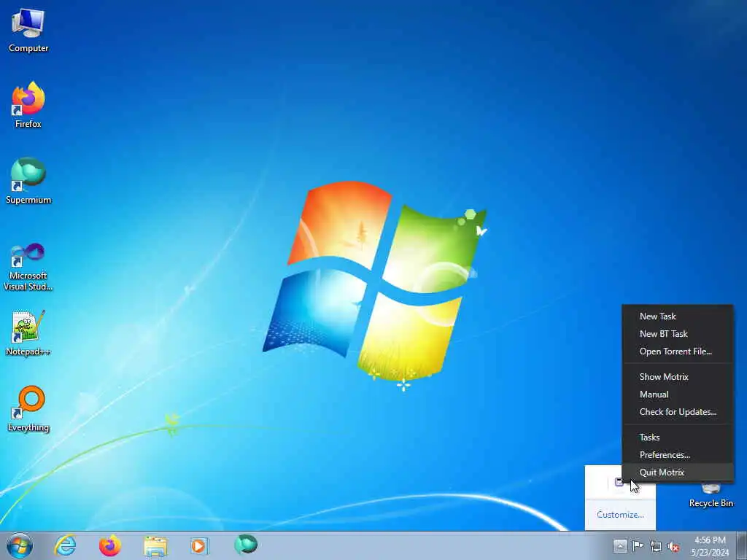747x560 pixels.
Task: Launch Internet Explorer from taskbar
Action: coord(65,545)
